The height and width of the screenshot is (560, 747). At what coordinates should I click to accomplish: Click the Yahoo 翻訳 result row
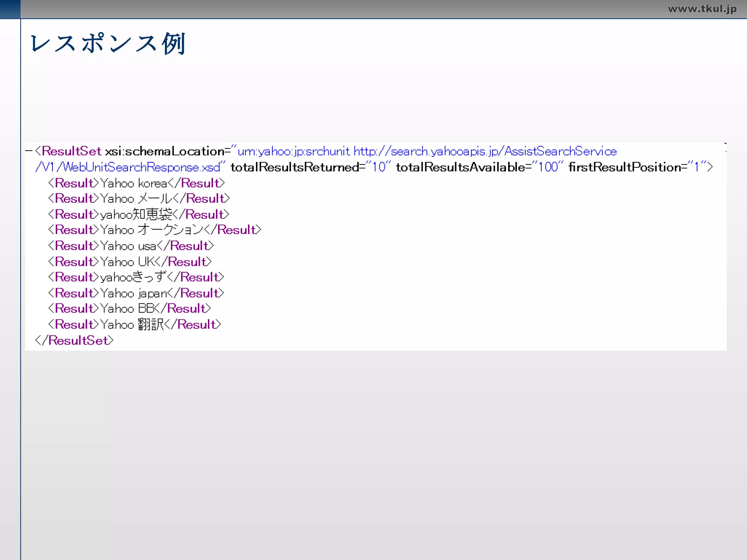tap(135, 324)
